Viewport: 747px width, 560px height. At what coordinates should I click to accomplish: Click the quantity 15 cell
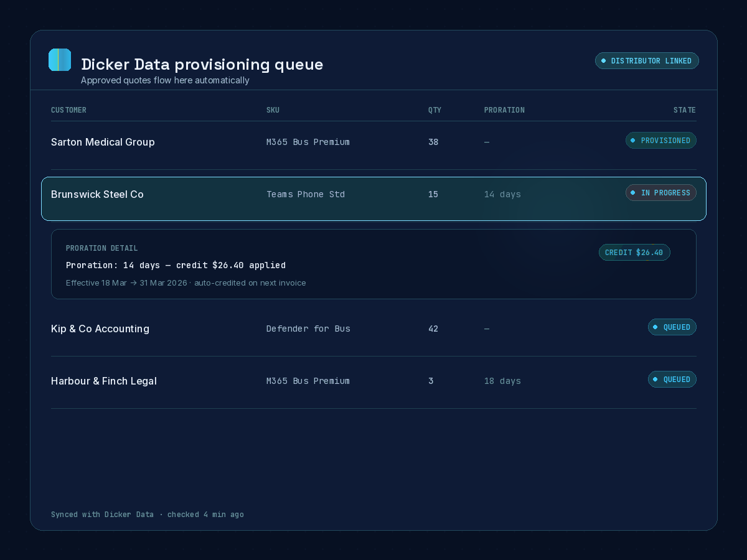[433, 194]
